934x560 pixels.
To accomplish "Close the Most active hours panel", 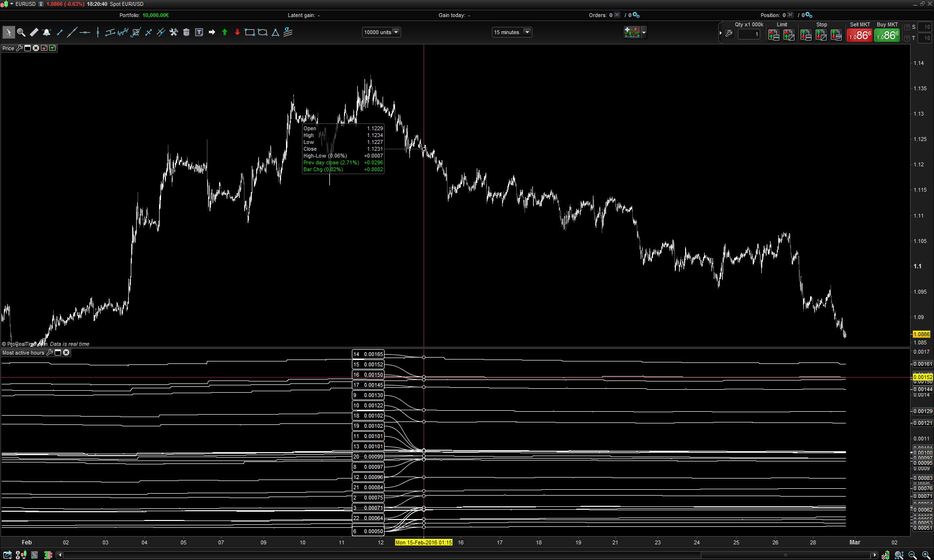I will (66, 352).
